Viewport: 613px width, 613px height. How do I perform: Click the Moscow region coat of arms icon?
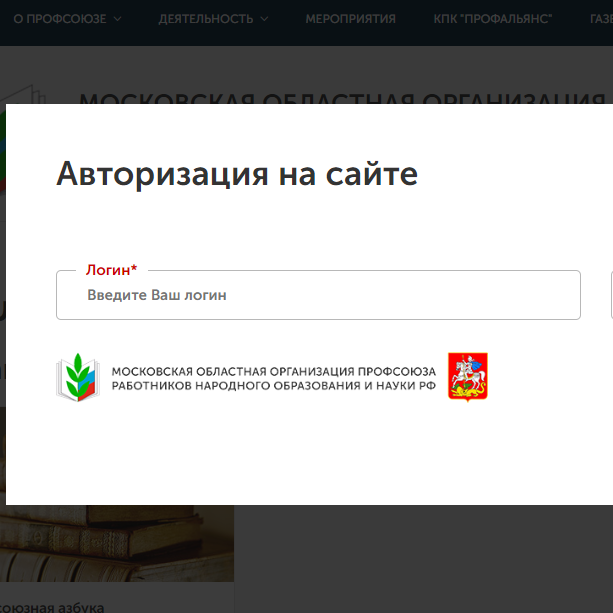[x=468, y=377]
